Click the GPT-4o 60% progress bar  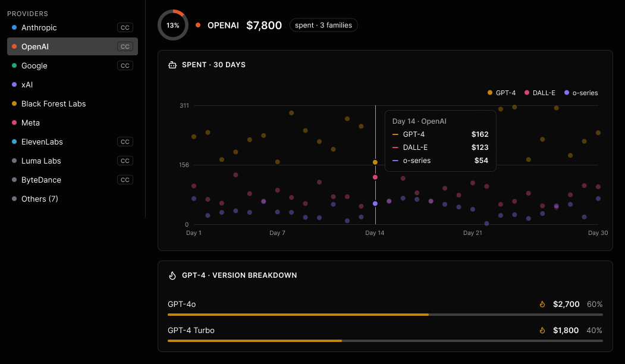(385, 315)
